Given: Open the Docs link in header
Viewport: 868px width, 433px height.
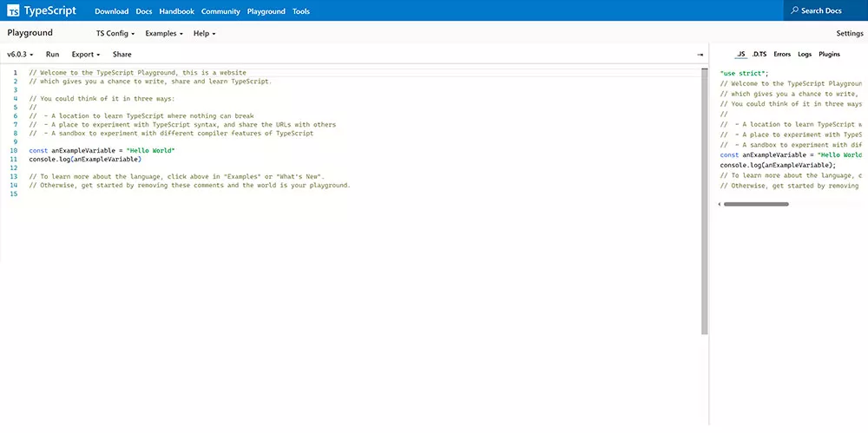Looking at the screenshot, I should point(144,11).
